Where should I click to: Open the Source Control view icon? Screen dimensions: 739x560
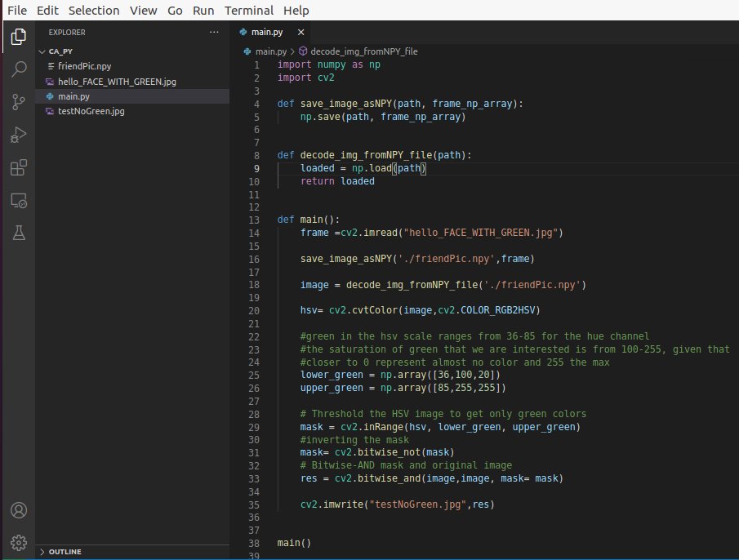[x=19, y=102]
